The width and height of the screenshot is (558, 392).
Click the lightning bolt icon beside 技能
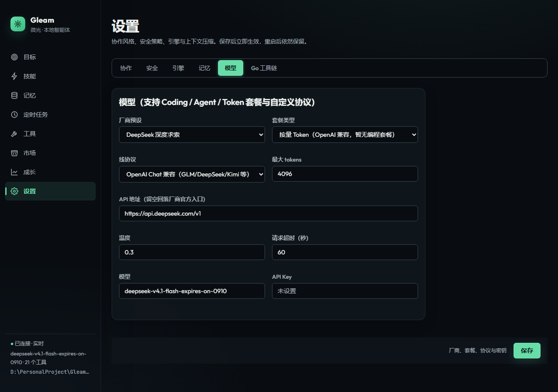pos(14,76)
